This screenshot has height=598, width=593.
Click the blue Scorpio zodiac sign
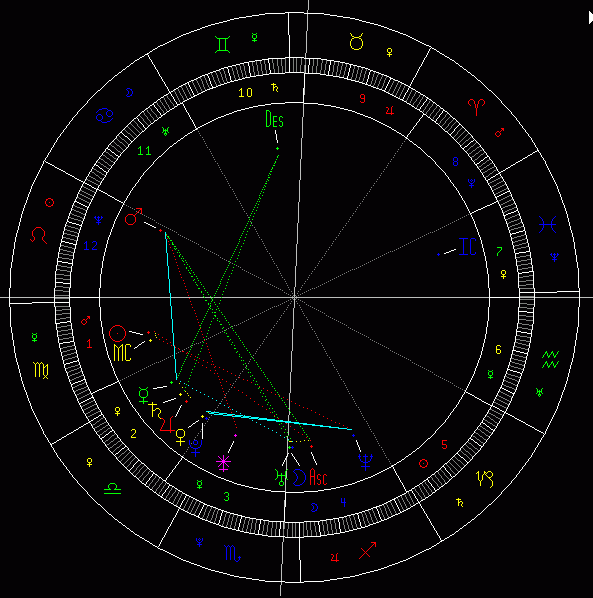232,553
